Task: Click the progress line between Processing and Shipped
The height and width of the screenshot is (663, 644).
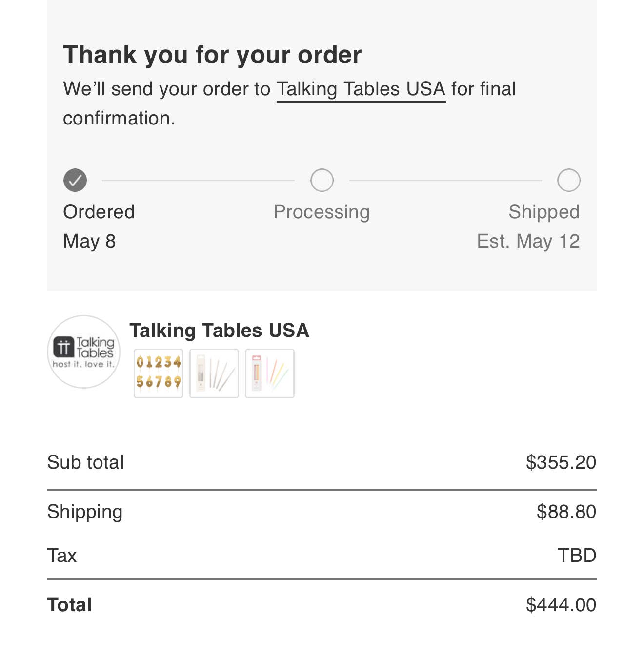Action: (x=445, y=180)
